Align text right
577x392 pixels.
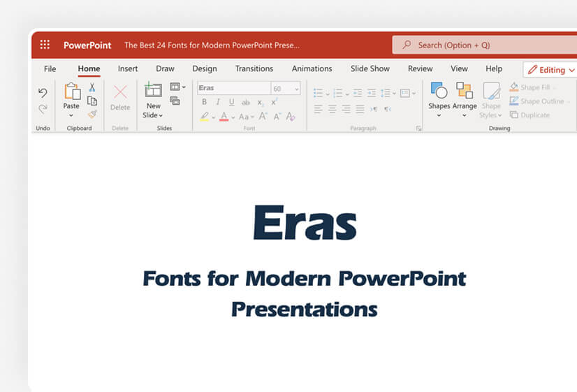(x=346, y=109)
